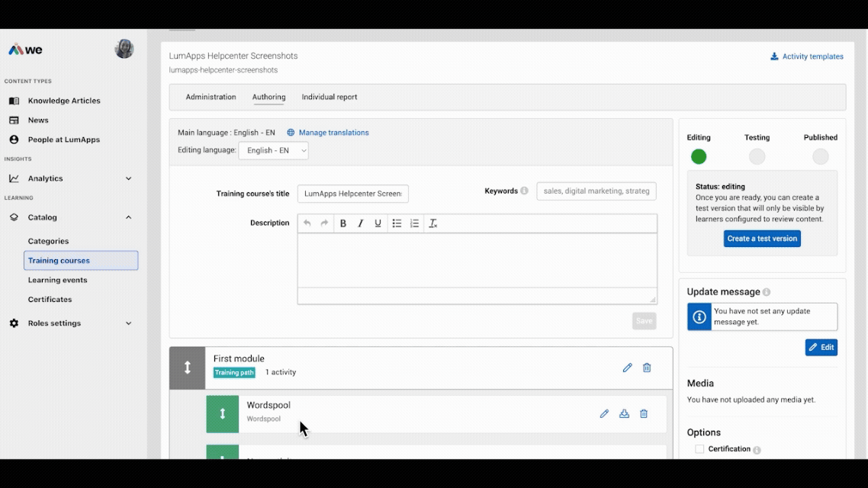Viewport: 868px width, 488px height.
Task: Click the First module reorder handle
Action: pos(188,368)
